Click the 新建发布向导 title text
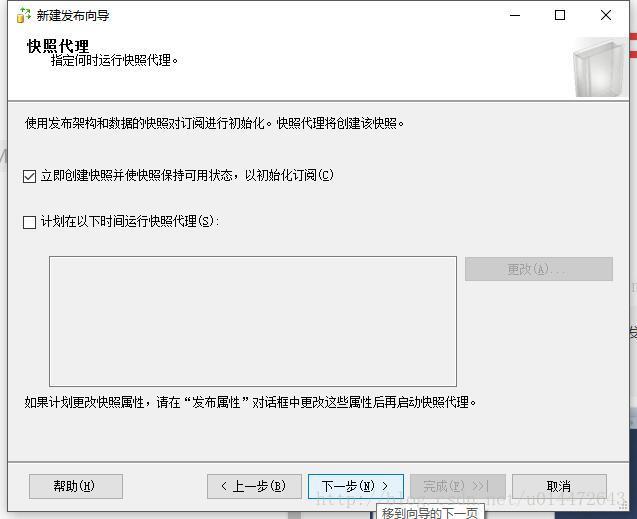This screenshot has width=637, height=519. 73,16
